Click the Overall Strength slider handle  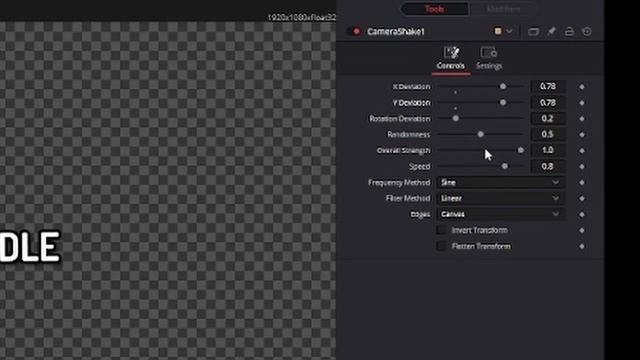520,150
